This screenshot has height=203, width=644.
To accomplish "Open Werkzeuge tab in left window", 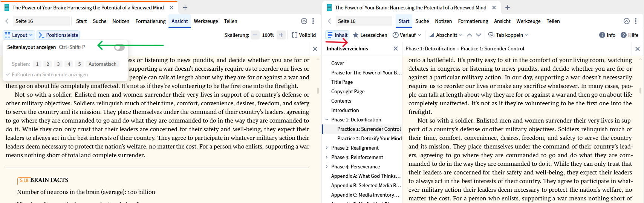I will 206,21.
